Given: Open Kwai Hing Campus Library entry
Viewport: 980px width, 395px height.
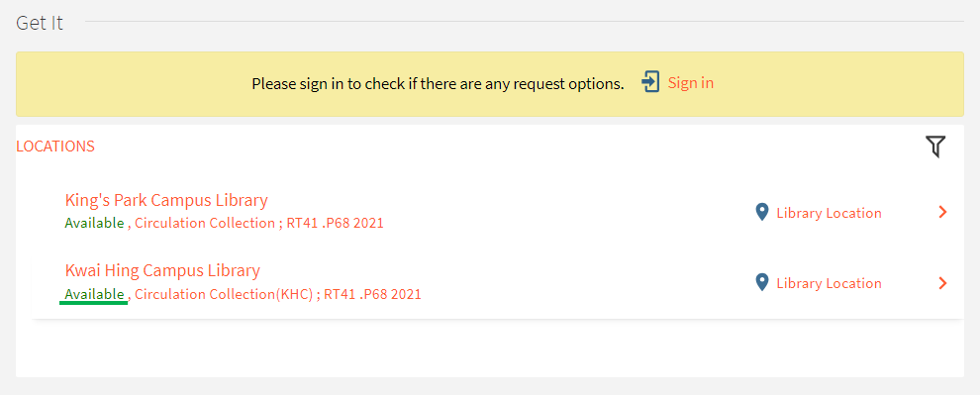Looking at the screenshot, I should pos(162,270).
